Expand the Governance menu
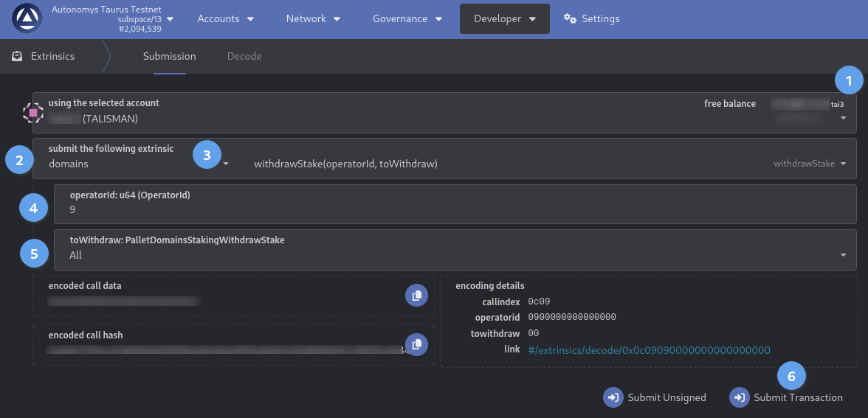The width and height of the screenshot is (868, 418). 407,18
